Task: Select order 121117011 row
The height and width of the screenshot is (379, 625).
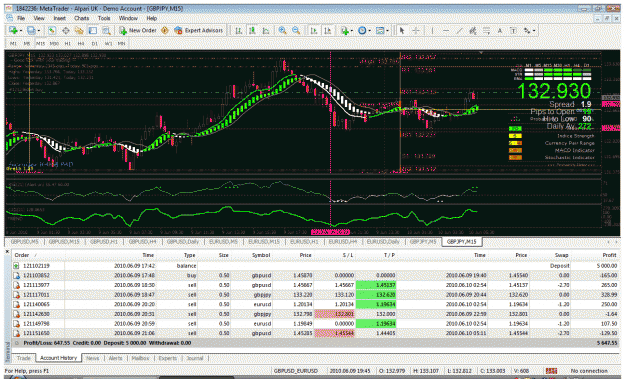Action: [315, 295]
